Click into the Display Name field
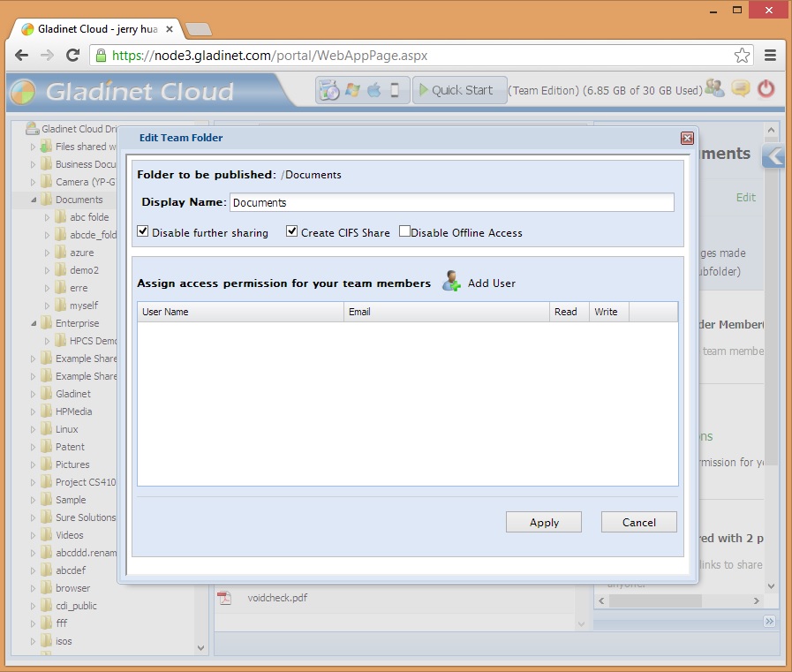The width and height of the screenshot is (792, 672). [x=451, y=202]
